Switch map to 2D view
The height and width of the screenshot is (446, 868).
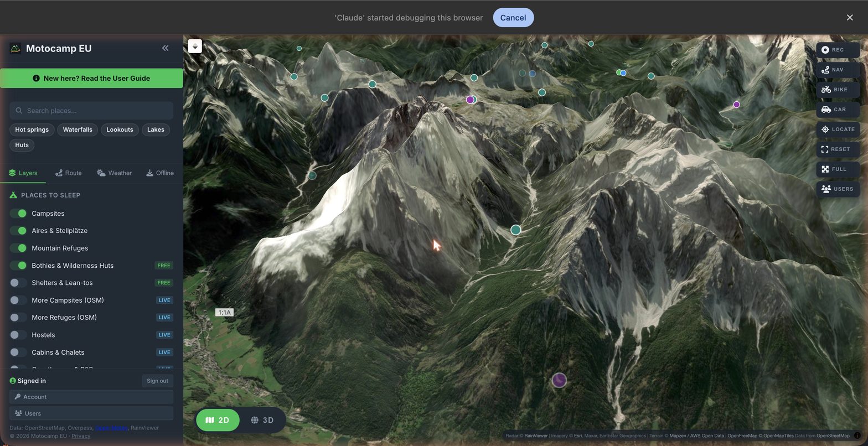tap(218, 420)
